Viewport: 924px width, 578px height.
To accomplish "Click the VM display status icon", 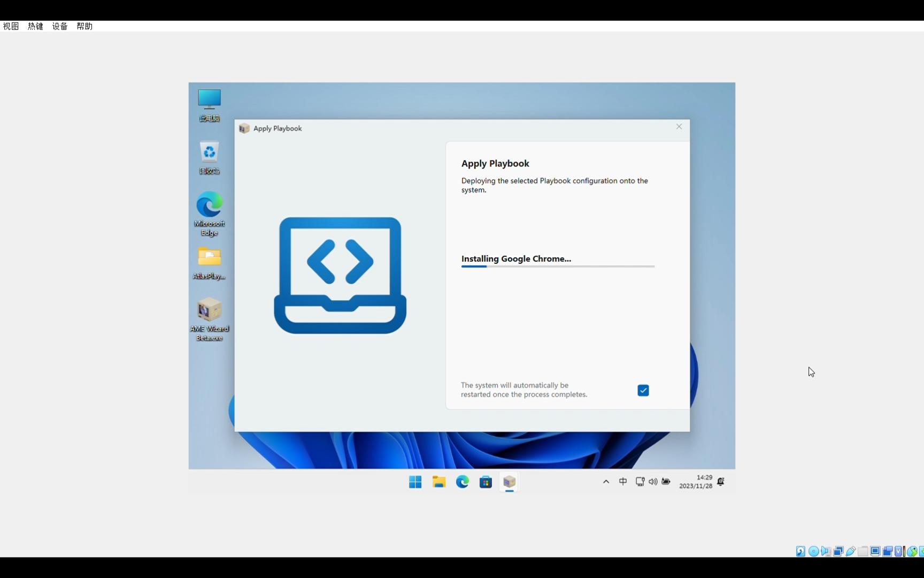I will pos(875,551).
